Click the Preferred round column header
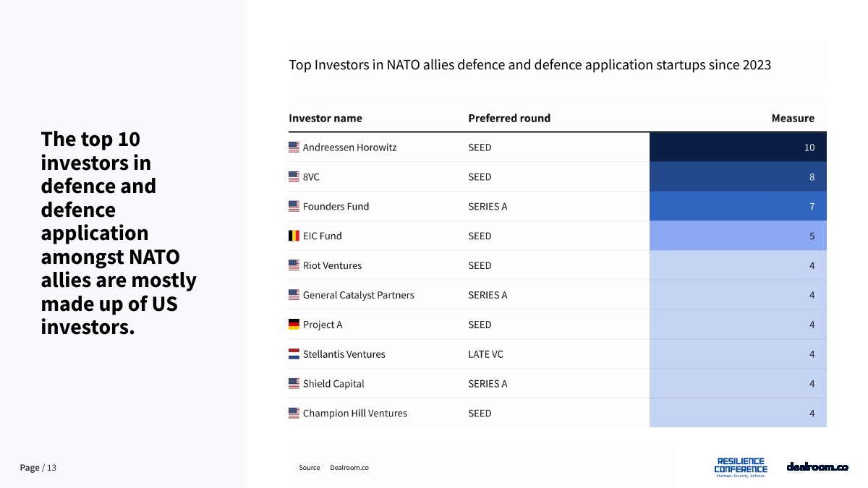This screenshot has width=868, height=488. [x=509, y=119]
